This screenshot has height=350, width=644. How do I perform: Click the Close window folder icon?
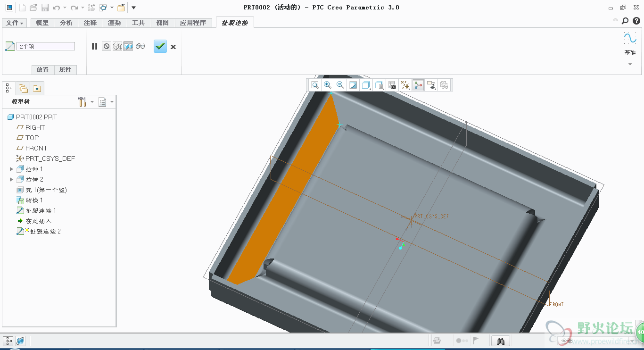121,8
